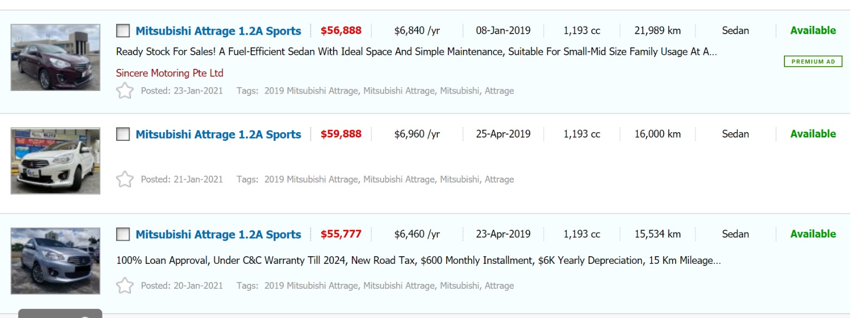Click the "2019 Mitsubishi Attrage" tag on 23-Jan-2021 listing

point(311,91)
